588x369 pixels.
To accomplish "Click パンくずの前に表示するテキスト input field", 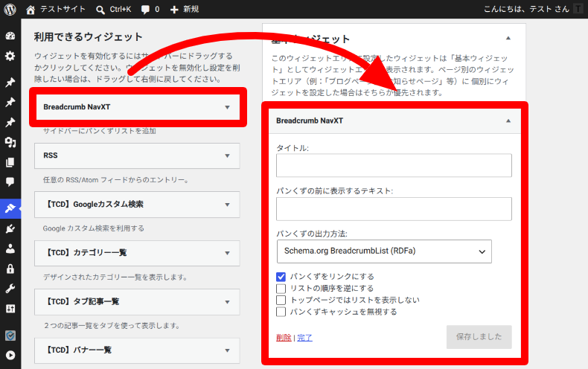I will pos(394,209).
